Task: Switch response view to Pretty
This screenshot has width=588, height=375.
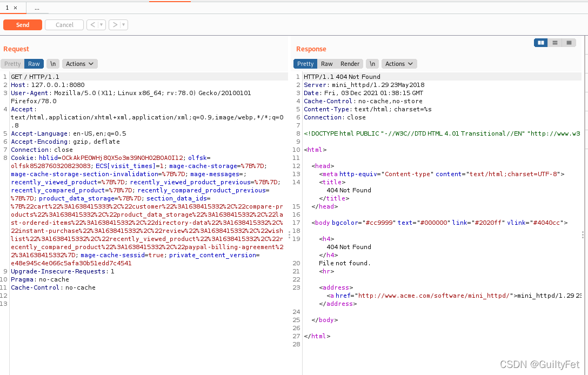Action: [305, 64]
